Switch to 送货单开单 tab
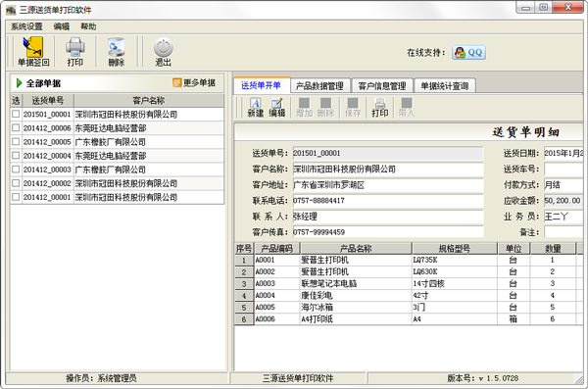 click(x=261, y=85)
